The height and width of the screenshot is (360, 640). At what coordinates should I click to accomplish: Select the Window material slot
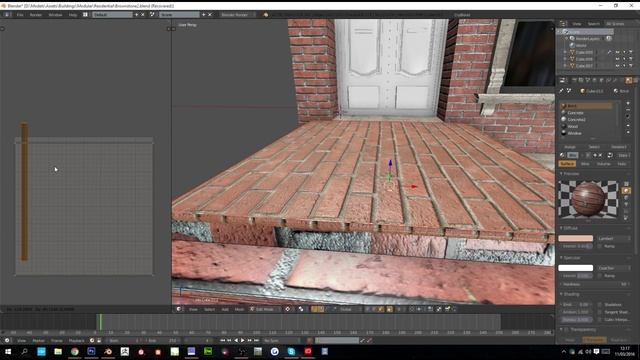586,133
